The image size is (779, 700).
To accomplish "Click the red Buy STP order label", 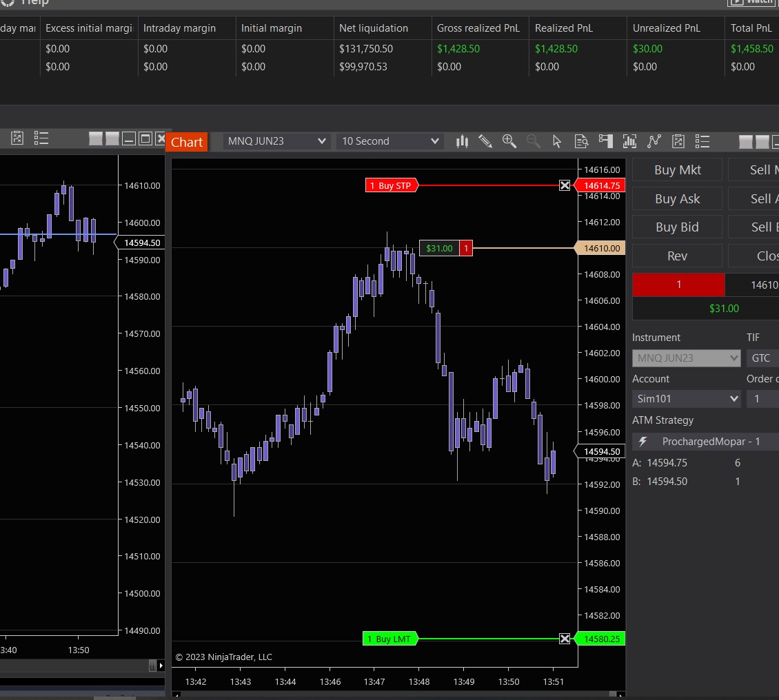I will pos(391,185).
